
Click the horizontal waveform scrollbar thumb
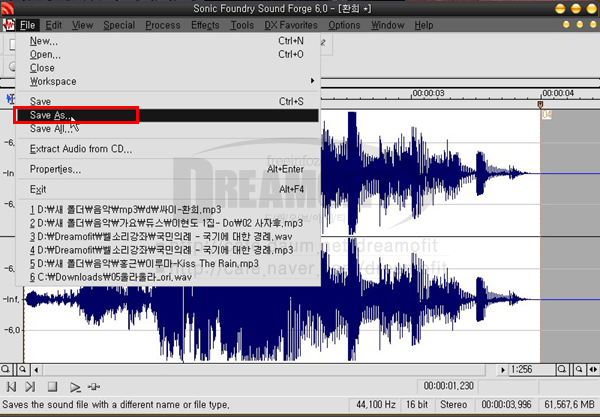tap(264, 370)
